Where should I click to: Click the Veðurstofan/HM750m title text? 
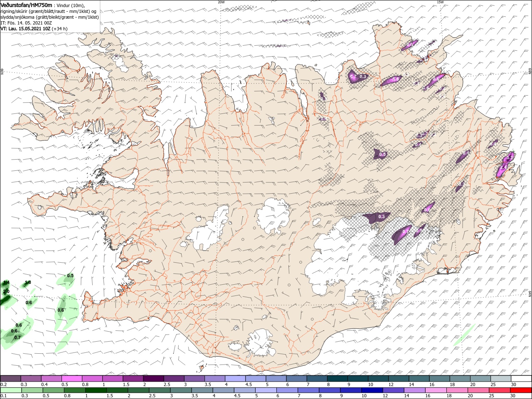tap(26, 5)
